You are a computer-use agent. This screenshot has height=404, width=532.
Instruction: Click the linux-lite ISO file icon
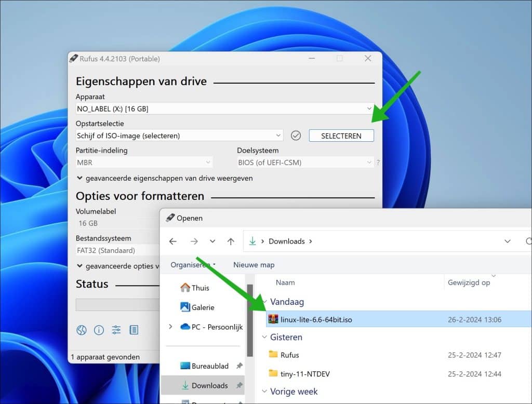(273, 319)
